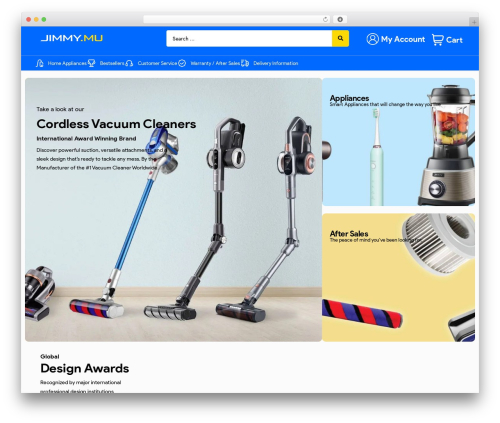The image size is (500, 423).
Task: Click the Cordless Vacuum Cleaners heading
Action: tap(116, 124)
